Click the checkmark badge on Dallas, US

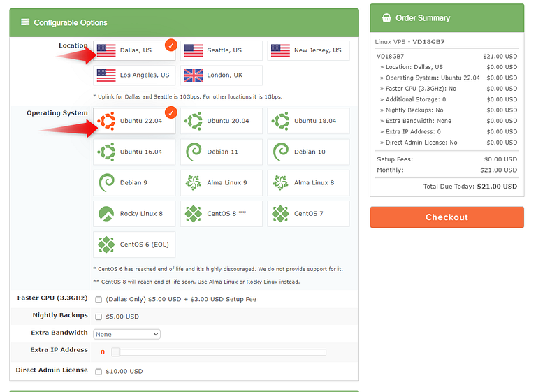click(x=171, y=45)
